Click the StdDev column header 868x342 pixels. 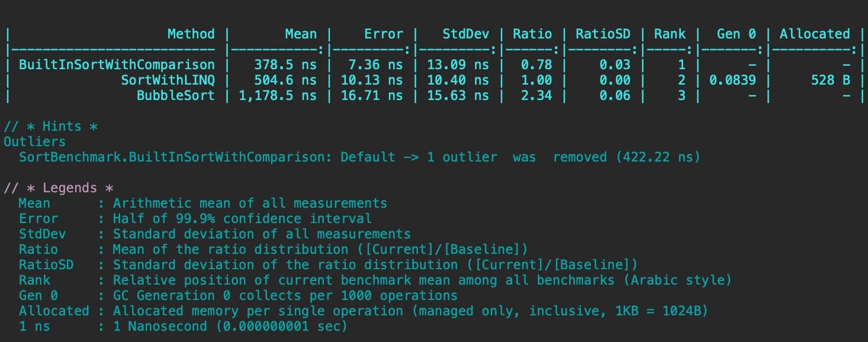[x=466, y=34]
